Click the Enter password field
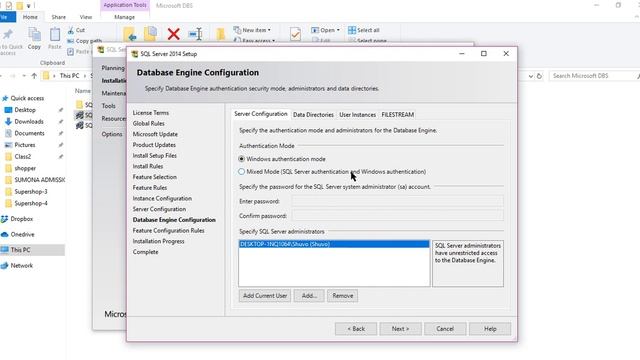This screenshot has width=640, height=360. (398, 201)
